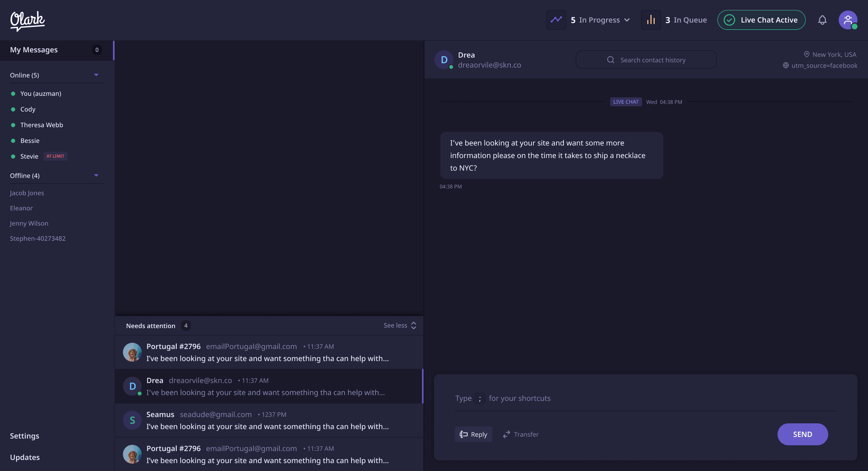This screenshot has width=868, height=471.
Task: Collapse the Online (5) agents list
Action: [96, 75]
